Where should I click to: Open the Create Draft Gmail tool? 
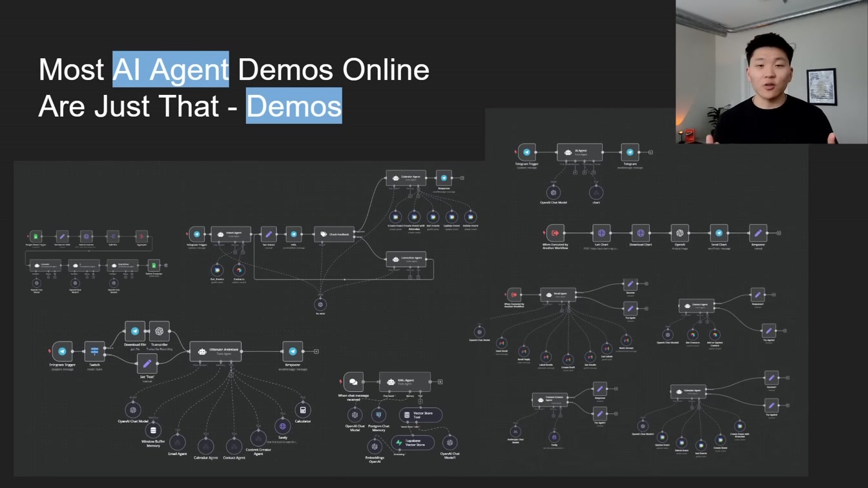click(568, 360)
